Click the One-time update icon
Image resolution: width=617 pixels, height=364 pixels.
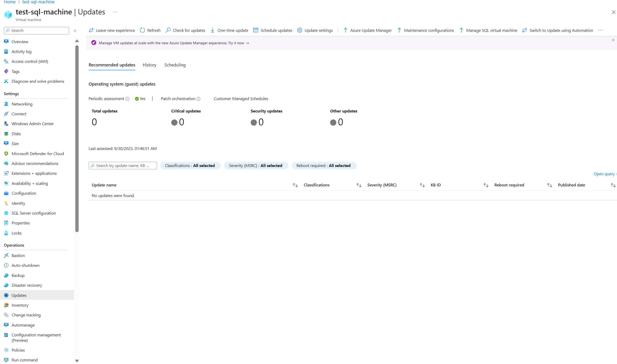(x=213, y=30)
